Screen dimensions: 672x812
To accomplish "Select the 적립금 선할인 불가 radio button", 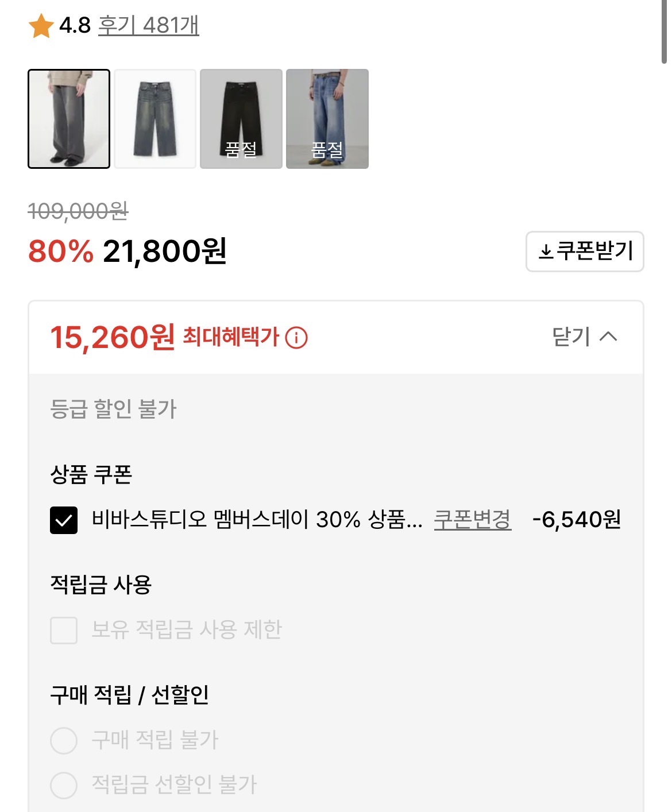I will click(x=64, y=785).
